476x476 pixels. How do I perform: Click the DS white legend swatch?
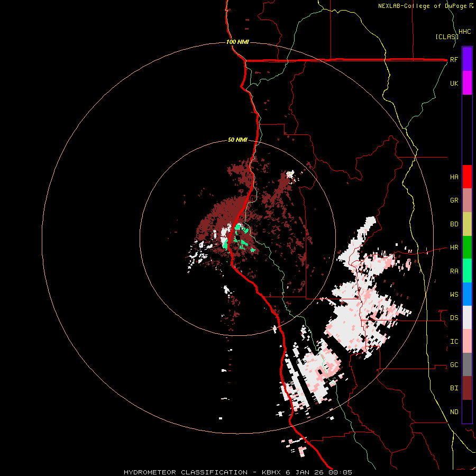point(467,317)
